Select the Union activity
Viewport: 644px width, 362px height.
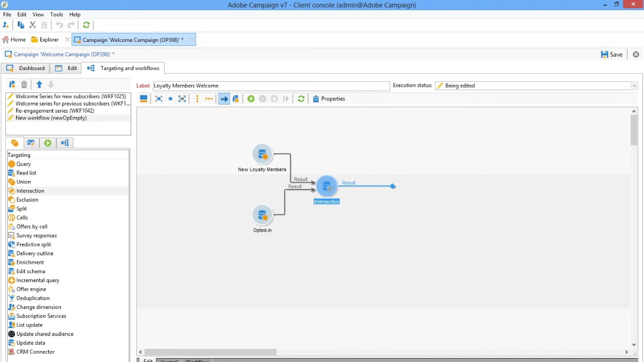click(68, 182)
